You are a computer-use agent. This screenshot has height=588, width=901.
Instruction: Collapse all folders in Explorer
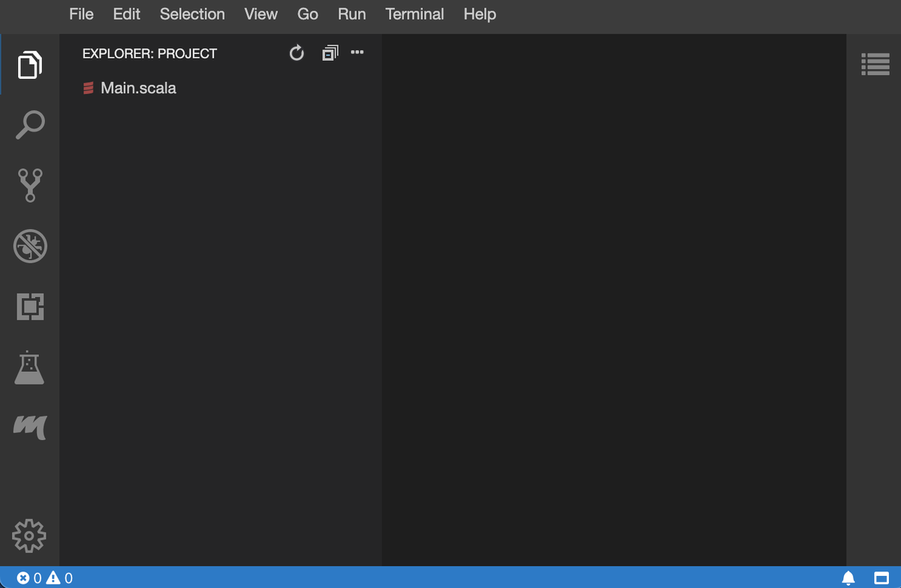point(330,53)
